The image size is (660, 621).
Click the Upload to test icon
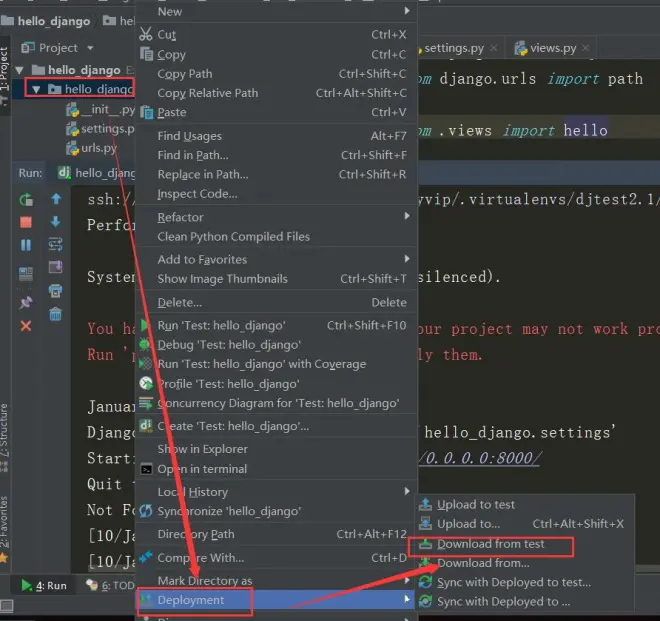tap(426, 504)
